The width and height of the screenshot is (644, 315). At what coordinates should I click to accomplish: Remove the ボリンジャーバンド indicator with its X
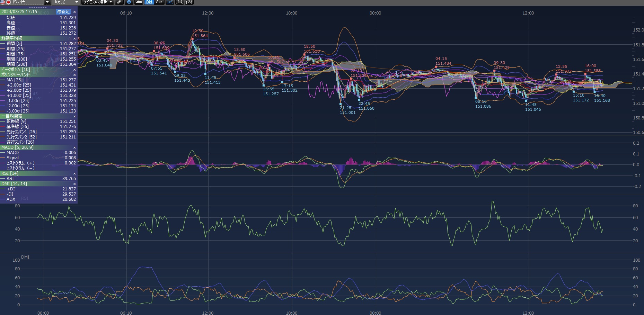(74, 75)
